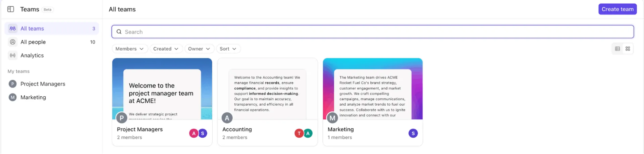Image resolution: width=644 pixels, height=154 pixels.
Task: Click the Project Managers card title
Action: click(x=140, y=129)
